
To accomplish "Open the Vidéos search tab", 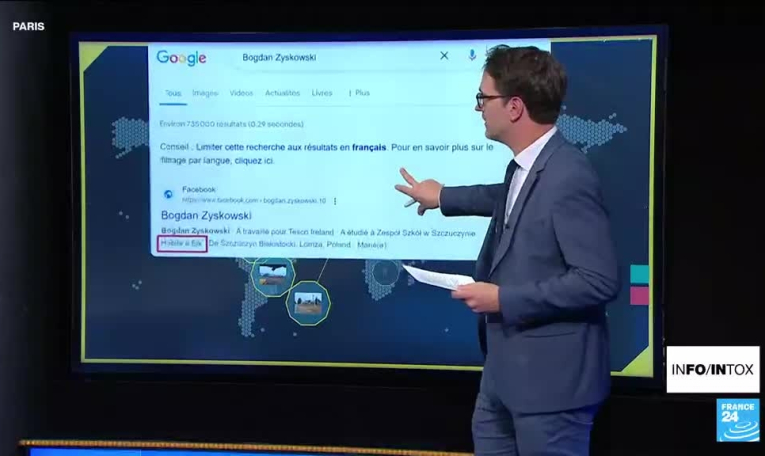I will point(241,93).
